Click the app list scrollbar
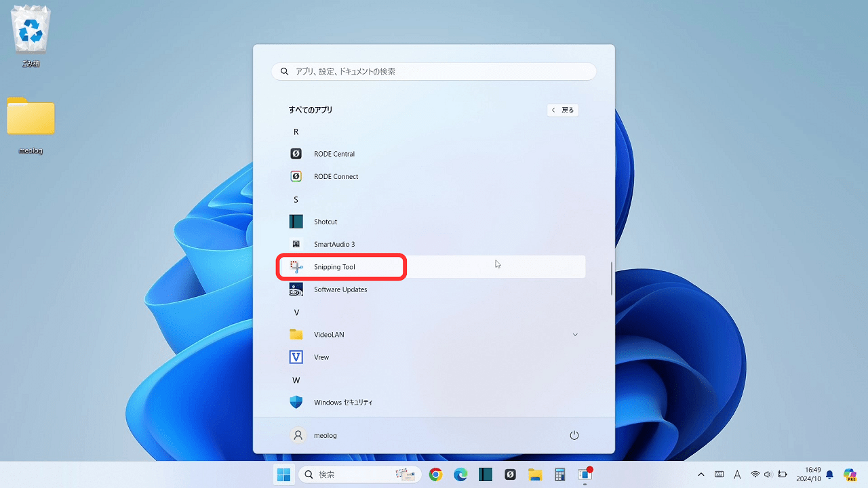The height and width of the screenshot is (488, 868). (612, 278)
